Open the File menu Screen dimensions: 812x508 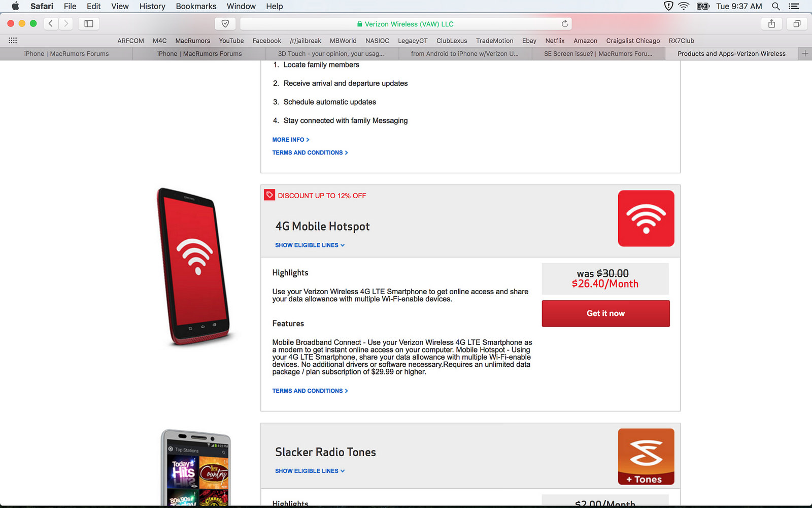coord(70,6)
